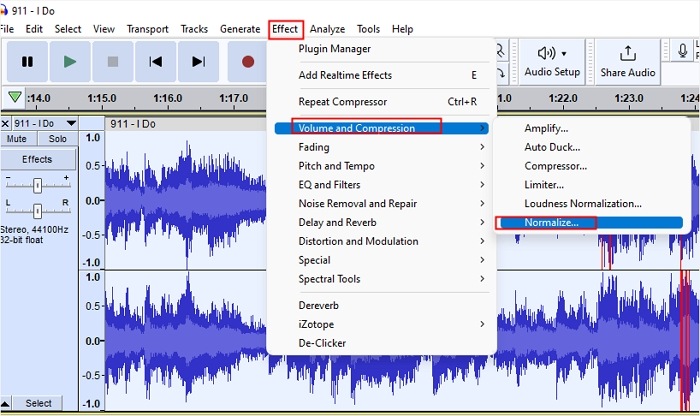Pause playback with the Pause button
Screen dimensions: 700x416
click(x=27, y=62)
